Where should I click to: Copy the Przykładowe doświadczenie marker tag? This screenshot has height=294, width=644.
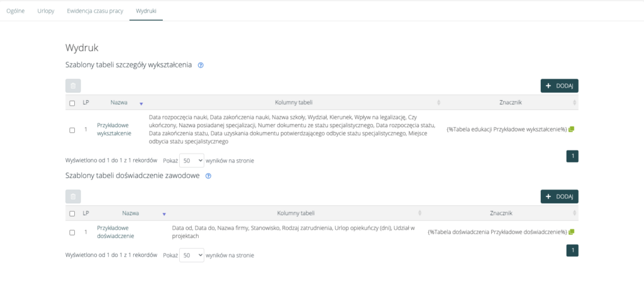571,232
